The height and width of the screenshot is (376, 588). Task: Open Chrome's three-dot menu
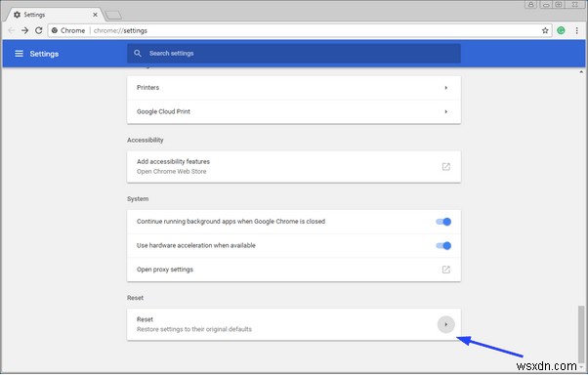click(x=576, y=30)
